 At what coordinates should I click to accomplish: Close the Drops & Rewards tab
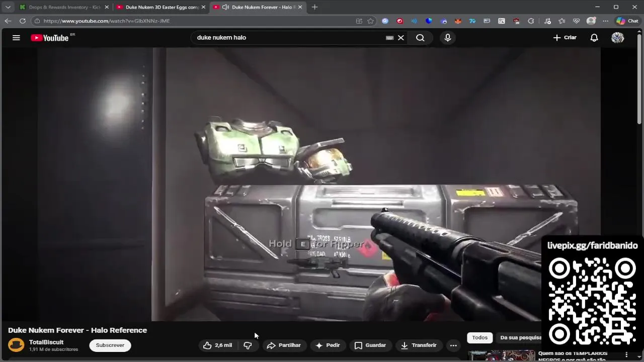tap(107, 7)
